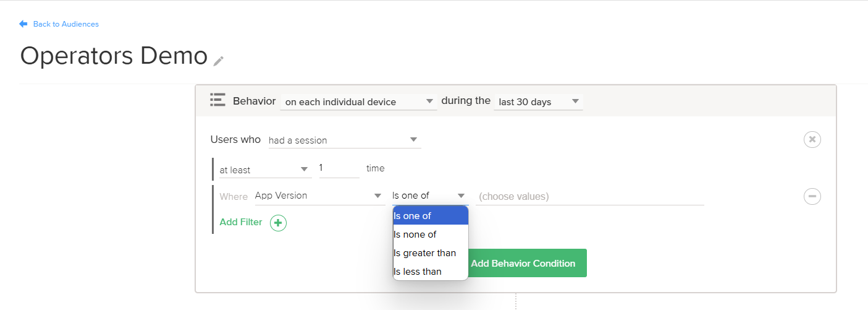Choose 'Is none of' option
Image resolution: width=868 pixels, height=310 pixels.
[x=431, y=235]
